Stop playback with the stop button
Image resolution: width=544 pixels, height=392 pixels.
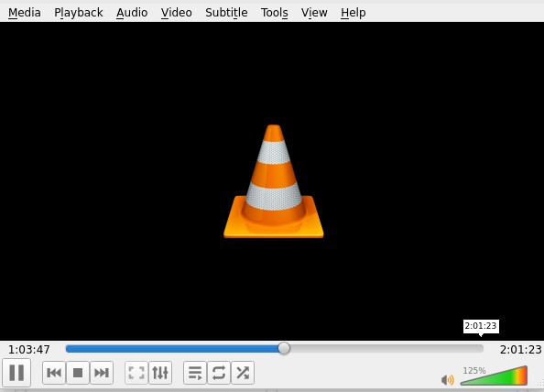(78, 373)
